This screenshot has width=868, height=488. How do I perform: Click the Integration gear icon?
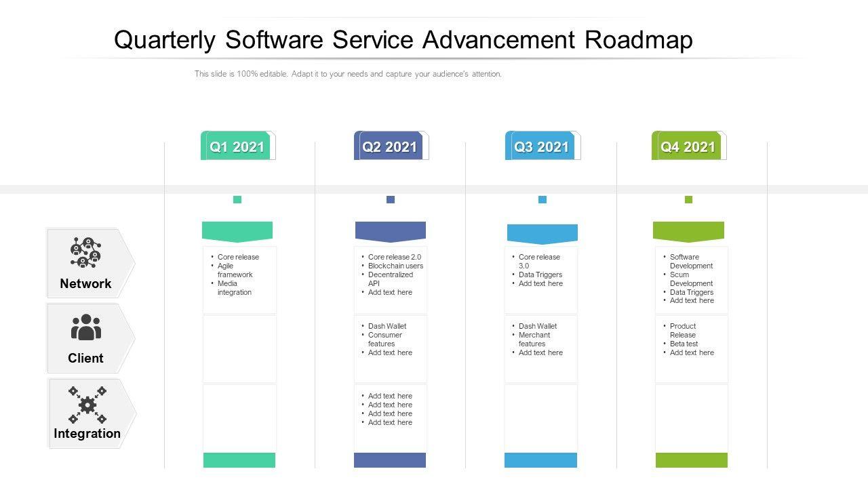87,405
